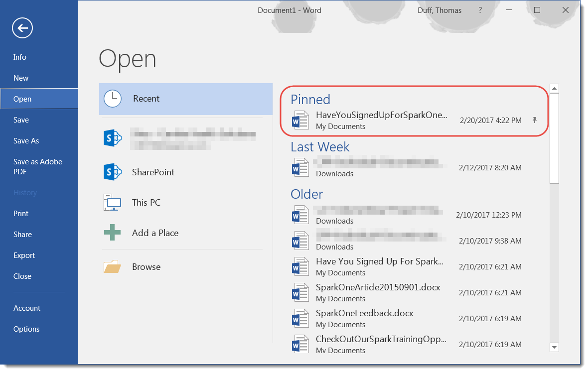Viewport: 588px width, 372px height.
Task: Open the Print pane
Action: (x=21, y=213)
